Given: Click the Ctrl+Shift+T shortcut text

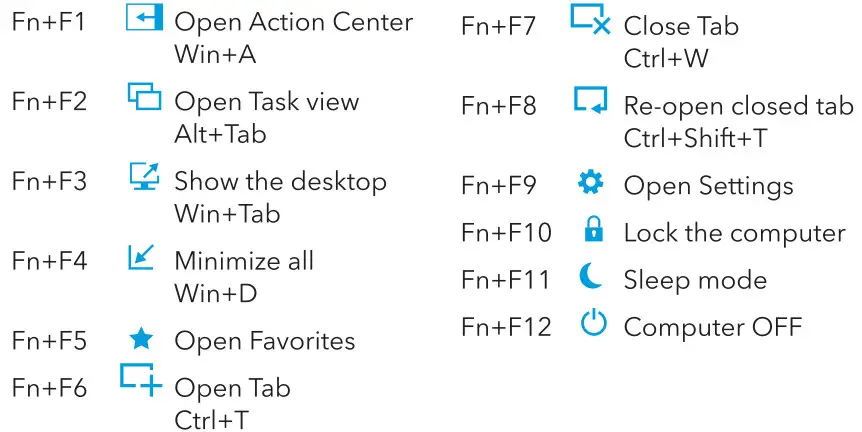Looking at the screenshot, I should (x=695, y=138).
